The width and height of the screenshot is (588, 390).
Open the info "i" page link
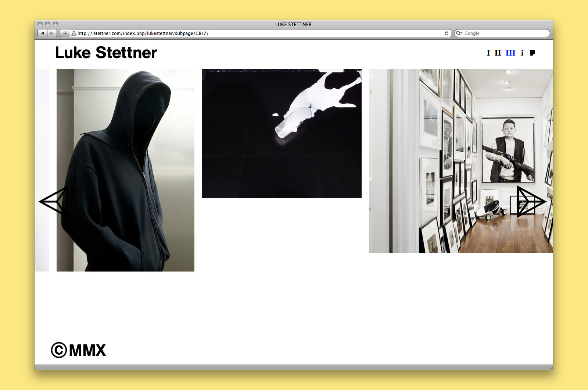522,53
